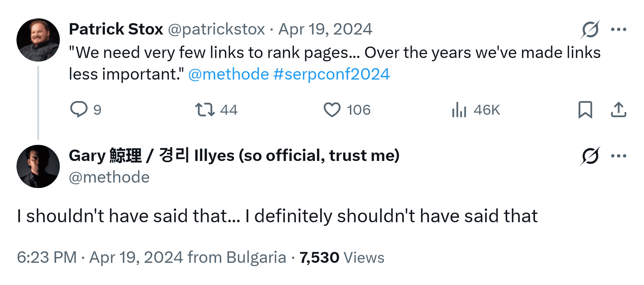The height and width of the screenshot is (285, 644).
Task: Open the reply icon on Patrick Stox's tweet
Action: [x=79, y=109]
